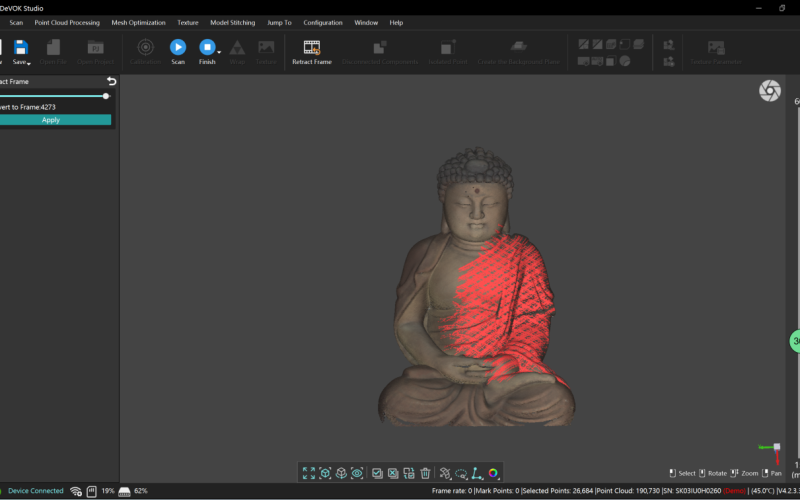Click the trash delete icon in bottom toolbar
800x500 pixels.
click(425, 473)
